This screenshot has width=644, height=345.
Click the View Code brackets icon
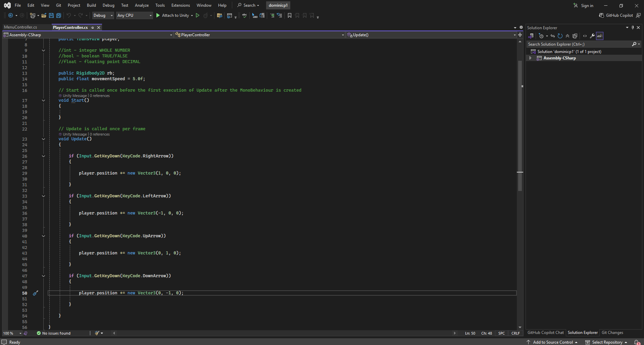585,36
